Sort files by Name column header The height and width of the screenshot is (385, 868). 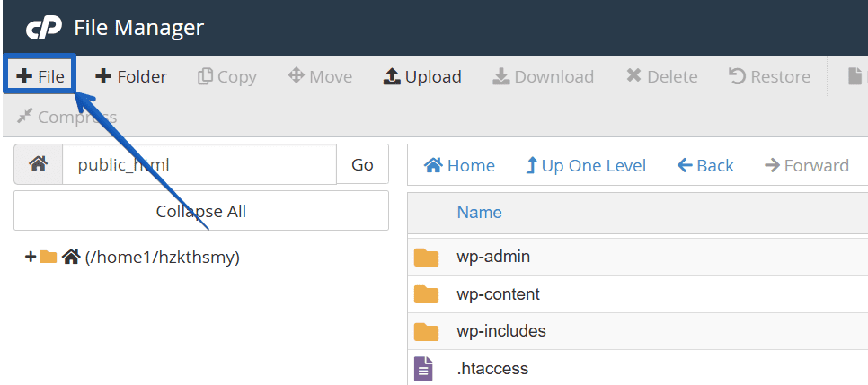tap(479, 212)
